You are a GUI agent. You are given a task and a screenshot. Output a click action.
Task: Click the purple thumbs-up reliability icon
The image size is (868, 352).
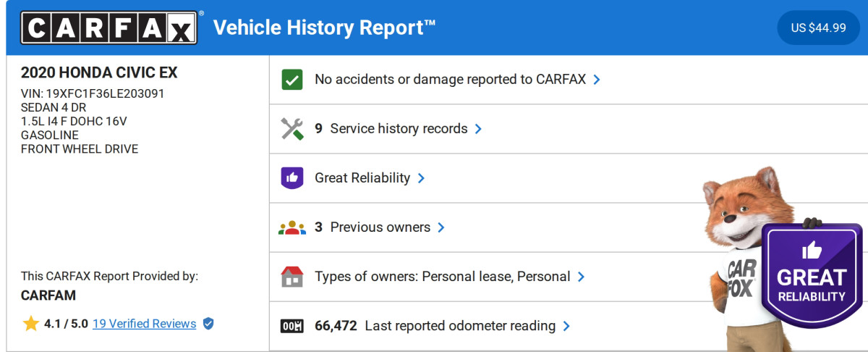292,178
